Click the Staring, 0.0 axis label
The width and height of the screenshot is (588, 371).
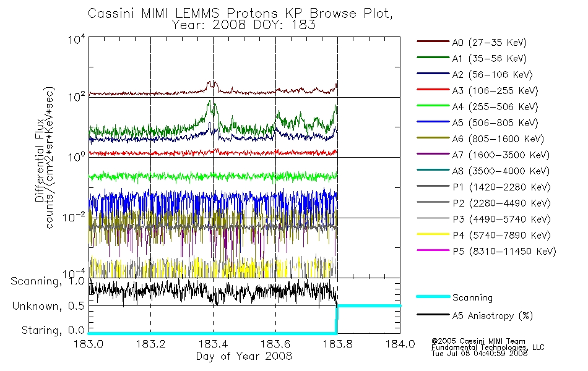tap(53, 330)
